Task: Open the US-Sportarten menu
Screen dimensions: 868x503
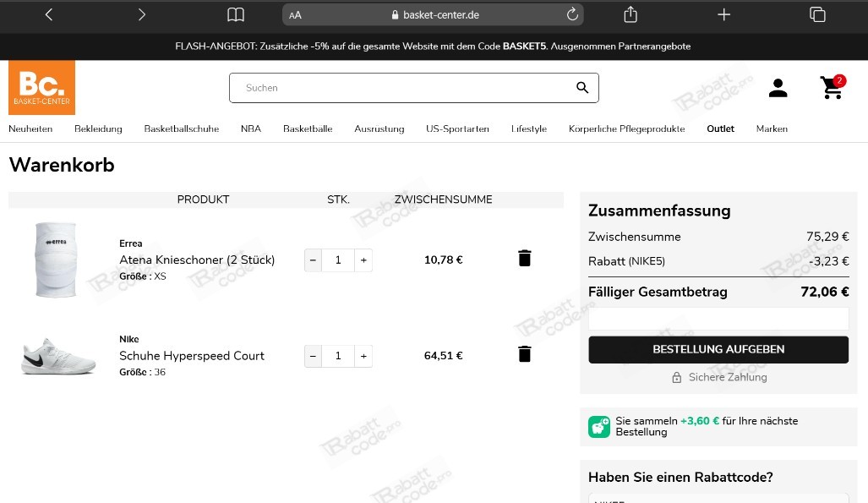Action: click(457, 128)
